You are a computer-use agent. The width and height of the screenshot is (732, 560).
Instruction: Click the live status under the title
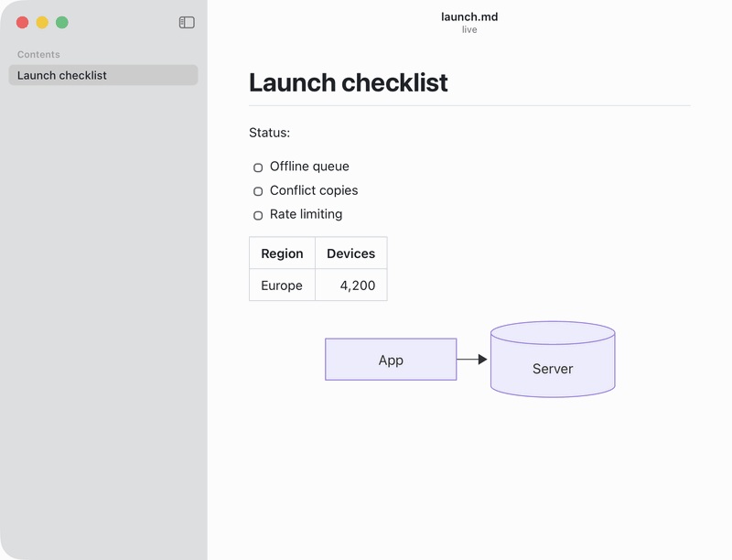pos(469,29)
